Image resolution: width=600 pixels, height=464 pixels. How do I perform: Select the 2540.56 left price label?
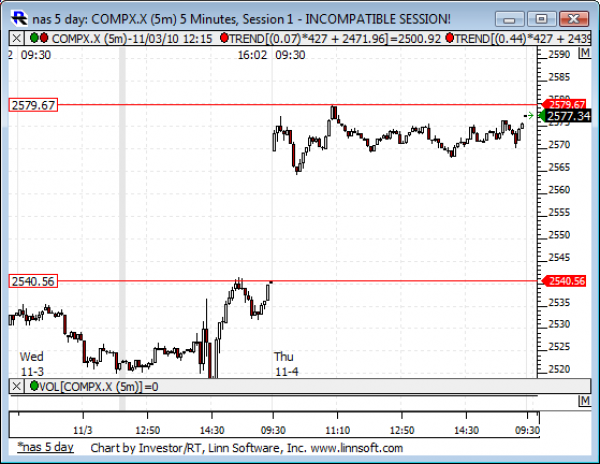click(33, 281)
